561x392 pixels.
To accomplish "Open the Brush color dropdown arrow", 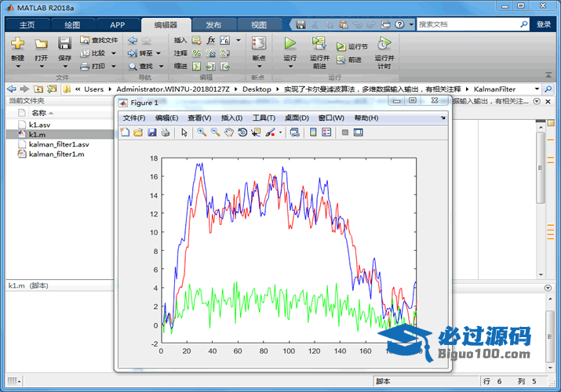I will click(x=280, y=132).
